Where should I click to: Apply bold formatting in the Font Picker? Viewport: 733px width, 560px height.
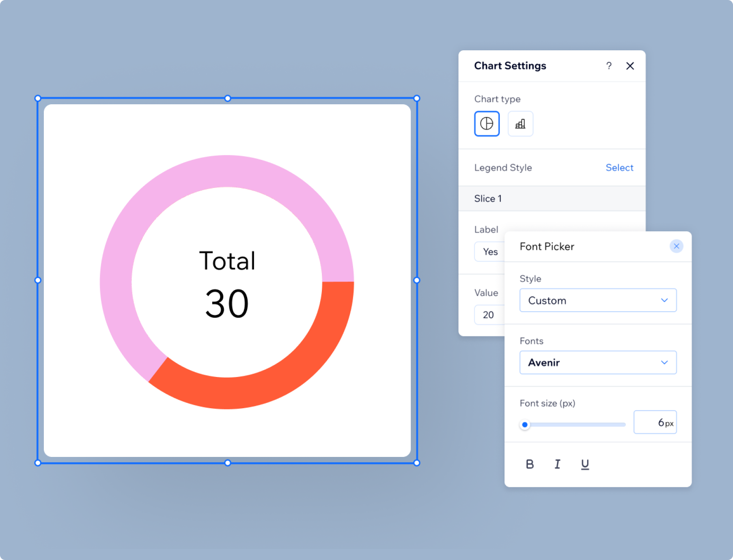coord(530,464)
